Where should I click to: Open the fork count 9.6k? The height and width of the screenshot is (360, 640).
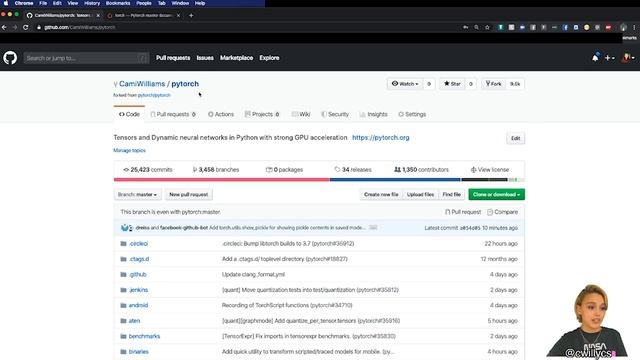coord(515,84)
